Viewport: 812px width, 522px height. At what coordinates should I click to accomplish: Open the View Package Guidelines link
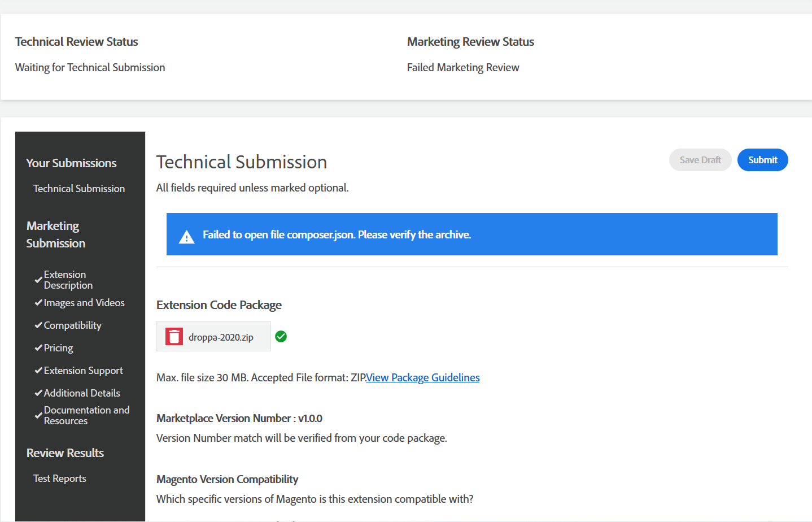pos(423,377)
